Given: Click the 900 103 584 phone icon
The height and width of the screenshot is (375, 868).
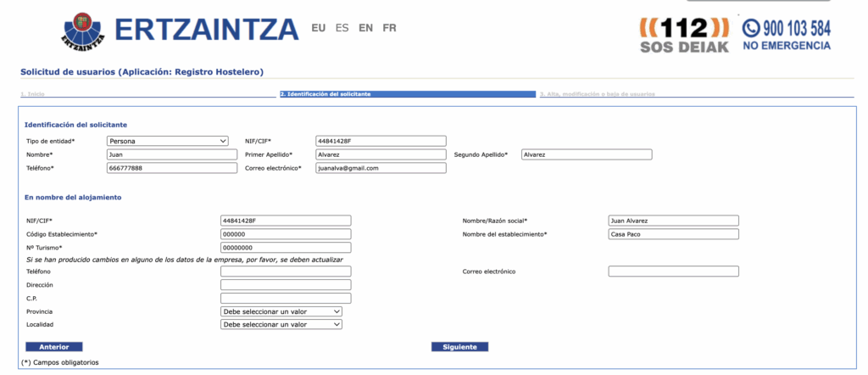Looking at the screenshot, I should click(750, 27).
